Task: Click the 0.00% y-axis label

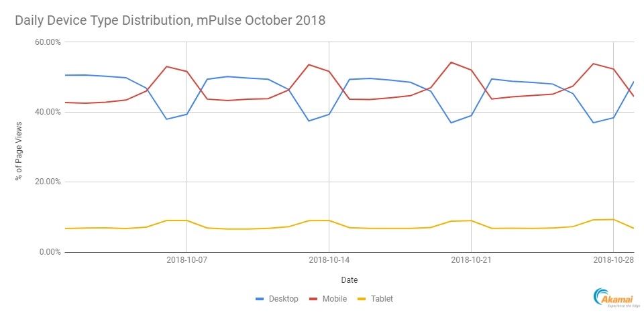Action: (x=49, y=252)
